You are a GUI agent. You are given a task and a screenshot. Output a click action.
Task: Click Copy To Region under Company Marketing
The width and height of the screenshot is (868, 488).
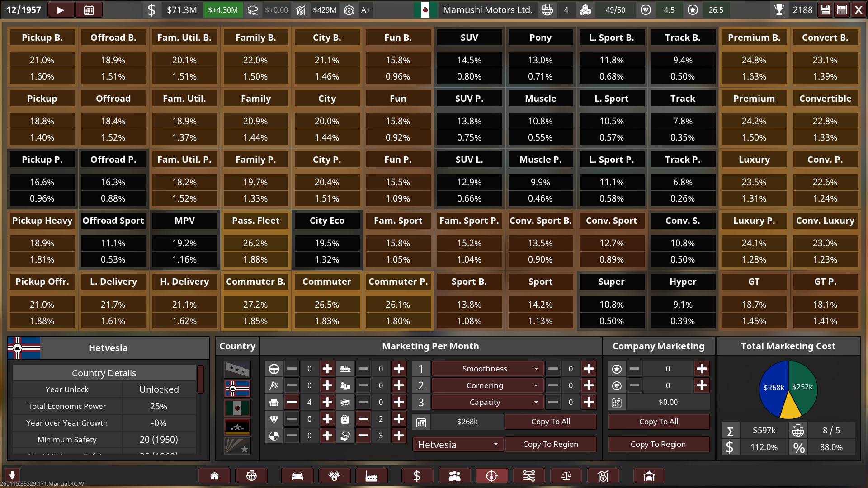pyautogui.click(x=658, y=444)
